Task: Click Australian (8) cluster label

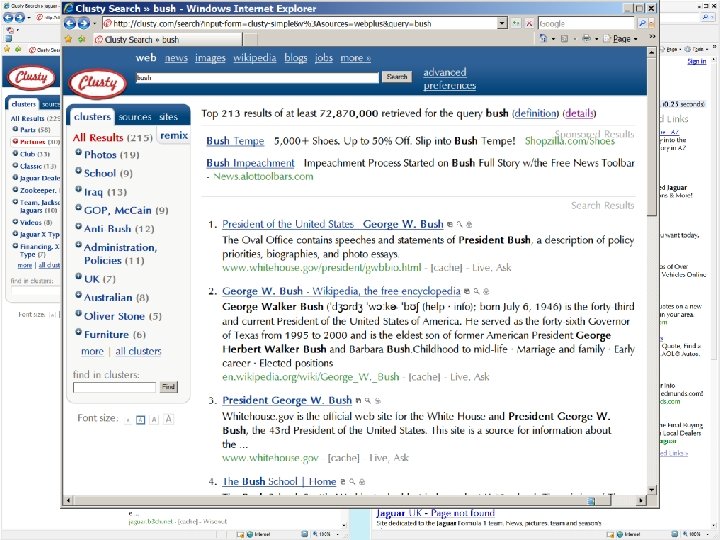Action: [x=116, y=298]
